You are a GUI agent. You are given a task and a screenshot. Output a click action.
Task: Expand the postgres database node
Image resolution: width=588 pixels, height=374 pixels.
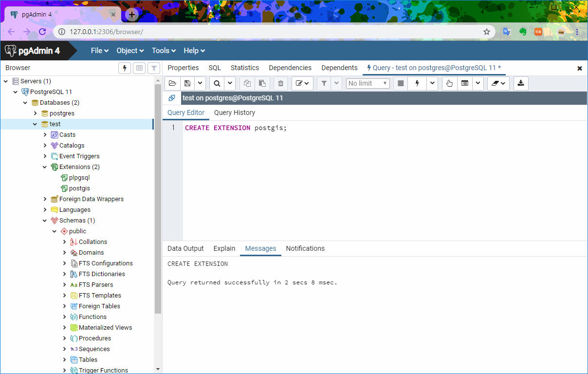point(35,113)
